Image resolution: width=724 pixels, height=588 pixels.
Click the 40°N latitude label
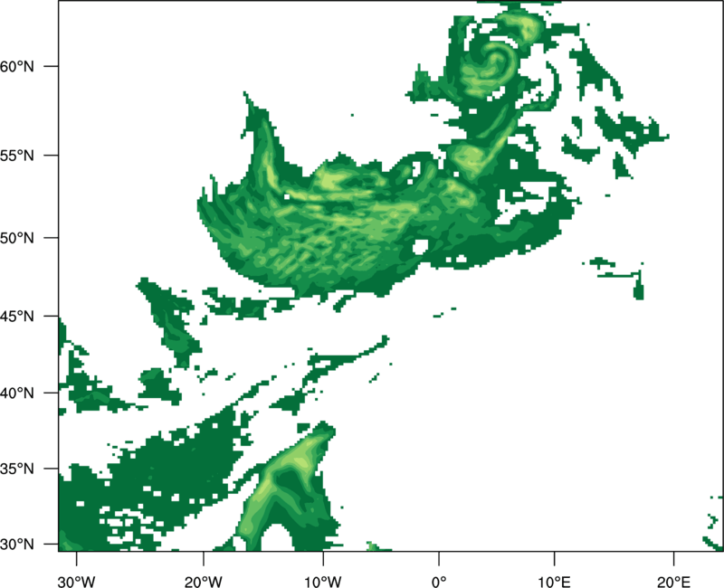pyautogui.click(x=17, y=394)
